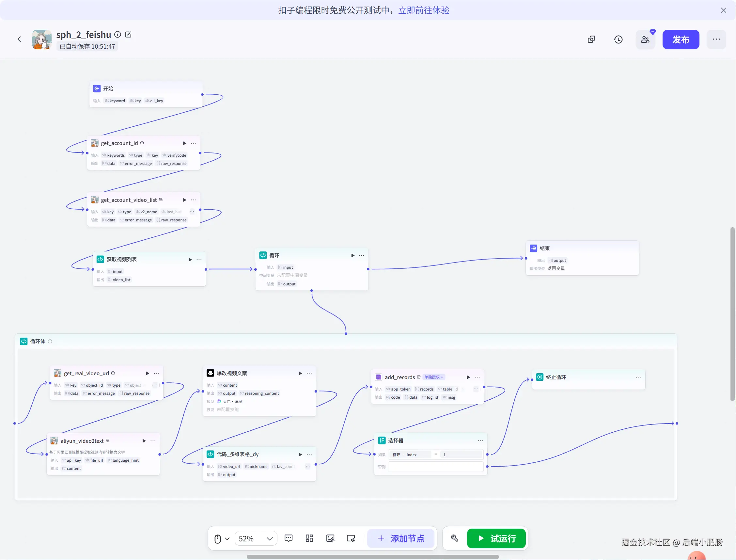Viewport: 736px width, 560px height.
Task: Click the horizontal scrollbar at canvas bottom
Action: pyautogui.click(x=372, y=557)
